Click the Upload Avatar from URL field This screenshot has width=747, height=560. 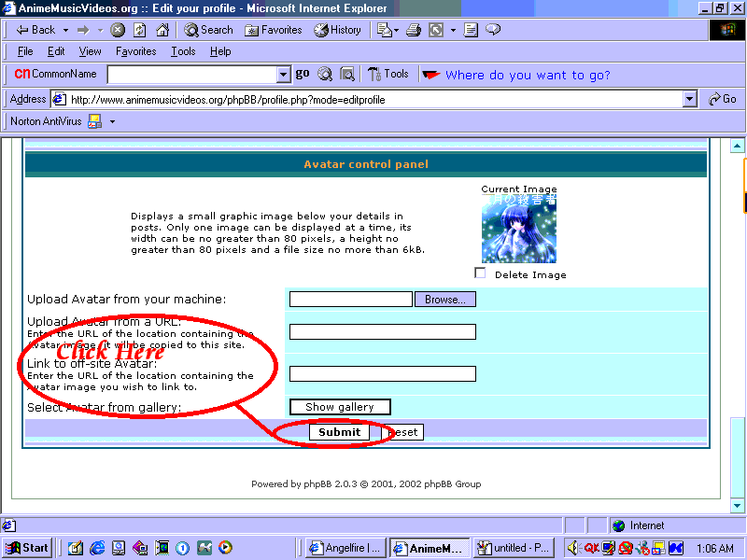pos(383,332)
